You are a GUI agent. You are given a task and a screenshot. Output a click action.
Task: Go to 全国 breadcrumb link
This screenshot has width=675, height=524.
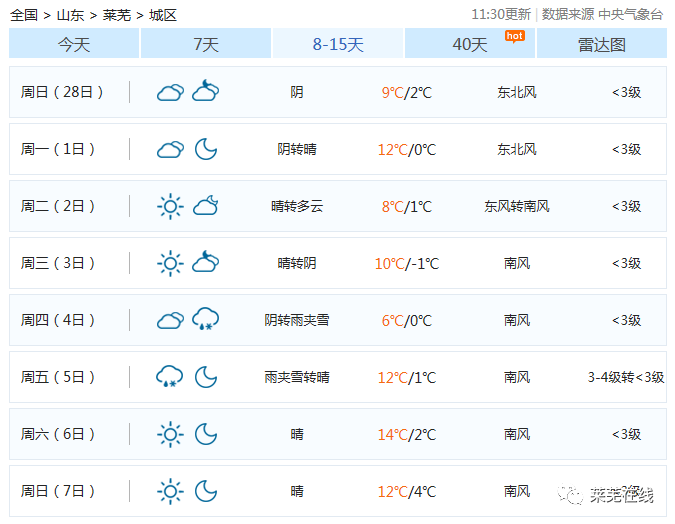(24, 15)
